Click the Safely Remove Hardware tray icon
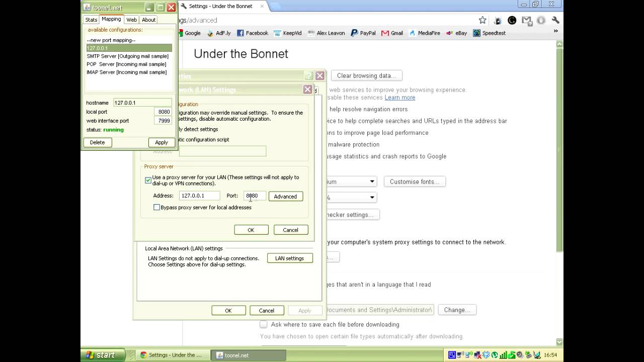The height and width of the screenshot is (362, 644). (x=528, y=355)
